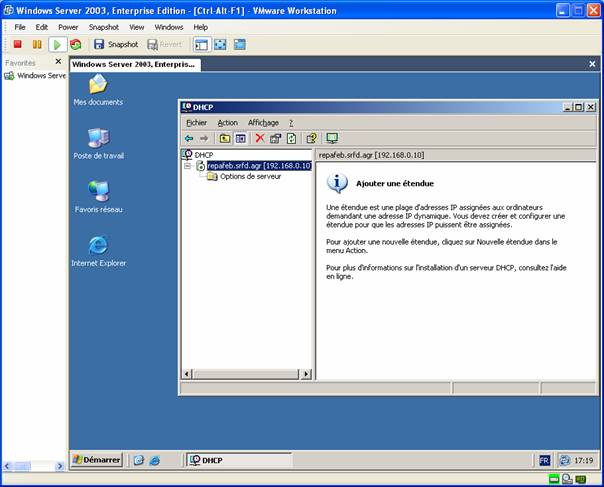Screen dimensions: 604x487
Task: Open the ? help menu in DHCP
Action: (x=291, y=123)
